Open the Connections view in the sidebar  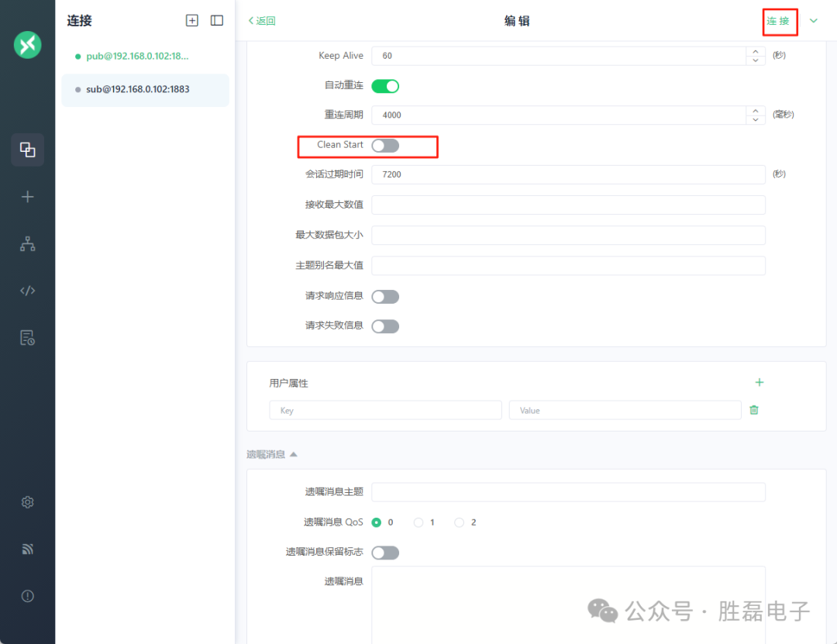pyautogui.click(x=27, y=150)
